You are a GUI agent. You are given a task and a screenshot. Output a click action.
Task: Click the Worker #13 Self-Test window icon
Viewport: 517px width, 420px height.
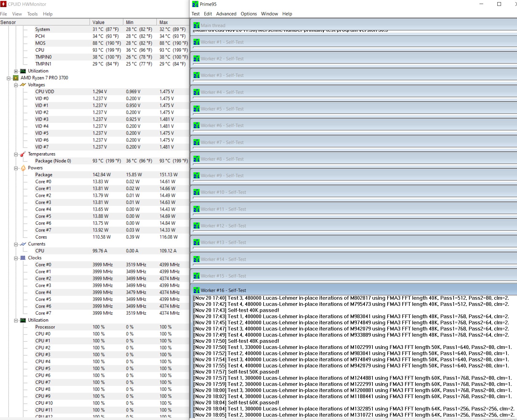[197, 242]
